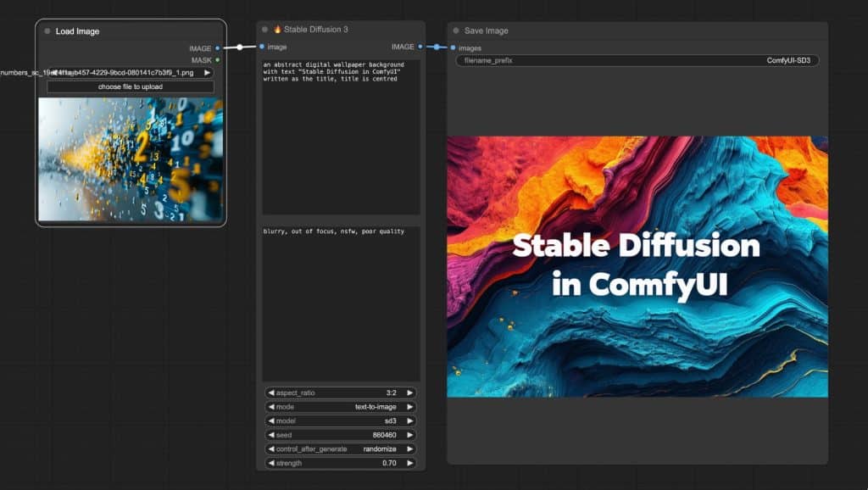868x490 pixels.
Task: Click the left arrow of the mode widget
Action: coord(271,406)
